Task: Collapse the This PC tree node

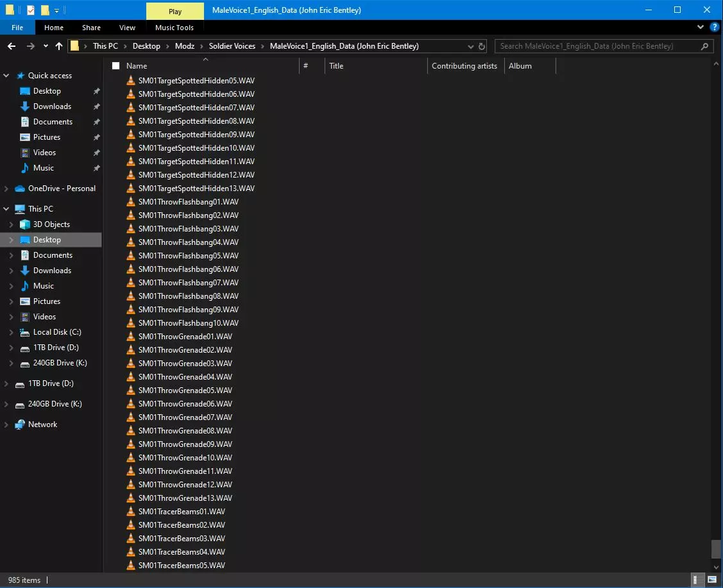Action: click(6, 209)
